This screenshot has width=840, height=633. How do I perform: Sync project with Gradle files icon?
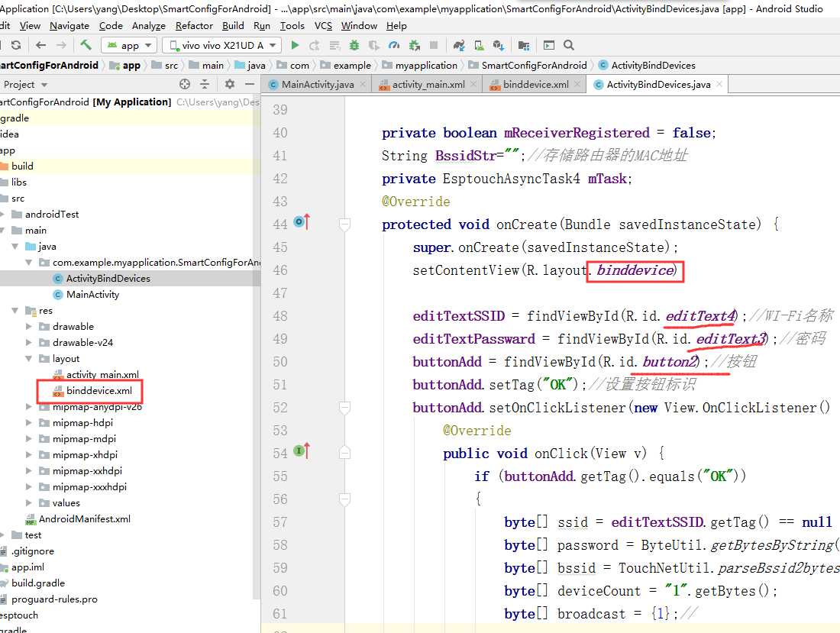tap(459, 46)
